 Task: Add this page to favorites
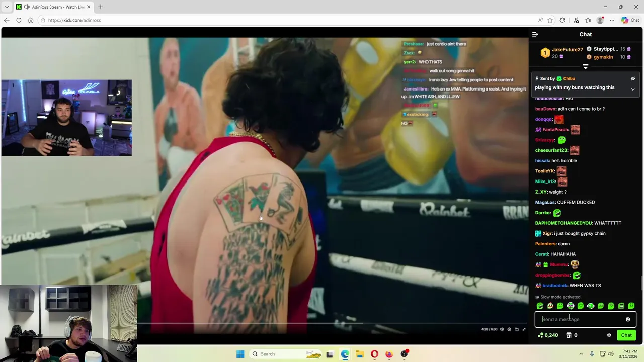550,20
